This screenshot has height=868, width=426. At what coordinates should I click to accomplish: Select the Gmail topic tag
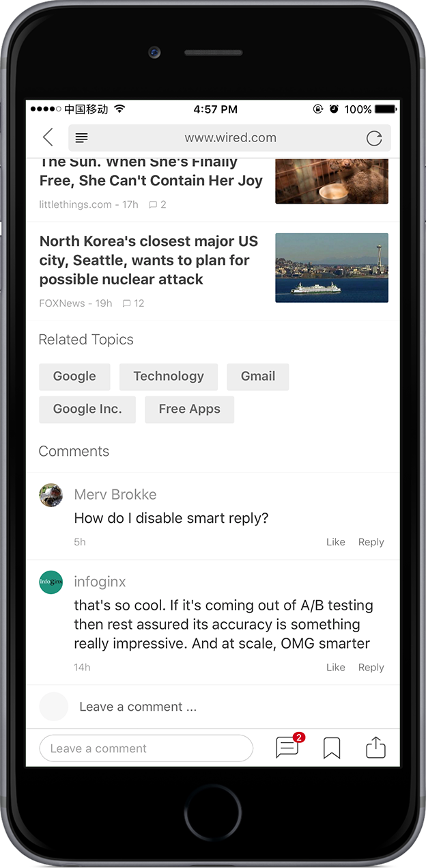[x=258, y=377]
